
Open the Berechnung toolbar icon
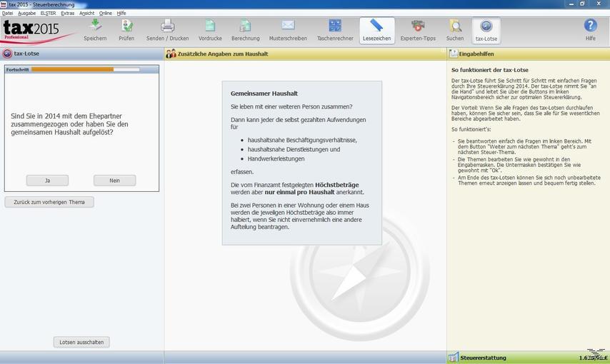tap(245, 30)
